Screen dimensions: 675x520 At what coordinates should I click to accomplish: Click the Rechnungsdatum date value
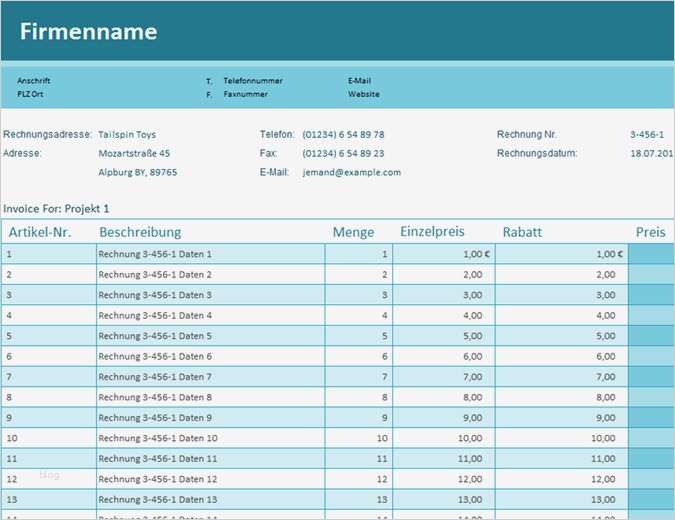click(x=652, y=153)
